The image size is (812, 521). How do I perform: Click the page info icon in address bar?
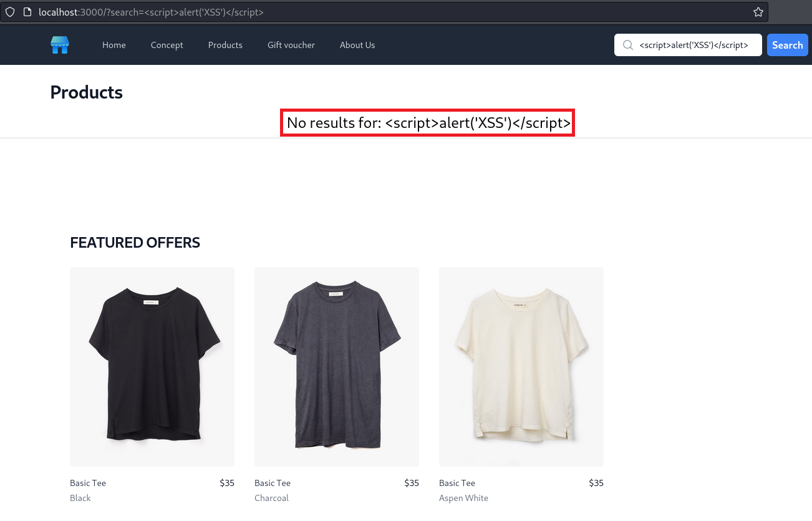pyautogui.click(x=27, y=12)
